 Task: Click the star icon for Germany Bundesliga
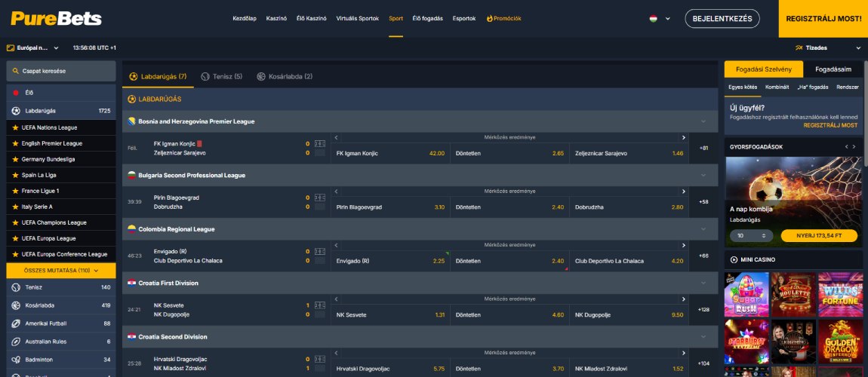coord(16,159)
